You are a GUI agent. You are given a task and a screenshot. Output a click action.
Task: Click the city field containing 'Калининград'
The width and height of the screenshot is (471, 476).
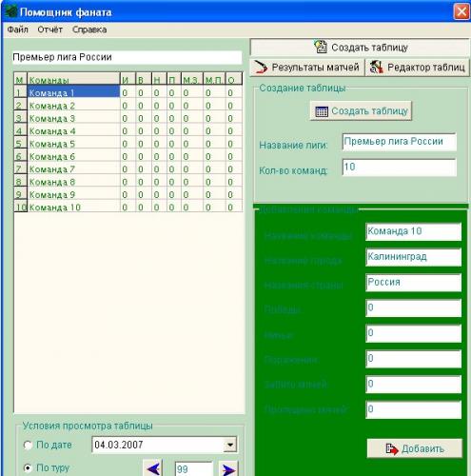[414, 257]
